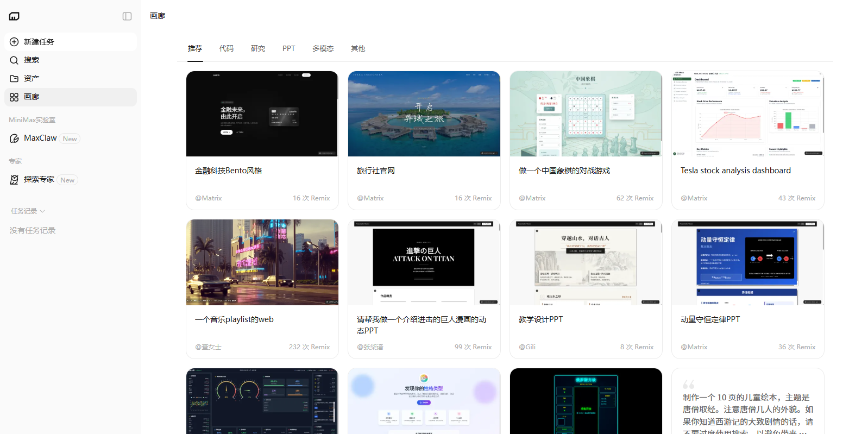Switch to the 代码 tab
This screenshot has height=434, width=868.
[227, 48]
